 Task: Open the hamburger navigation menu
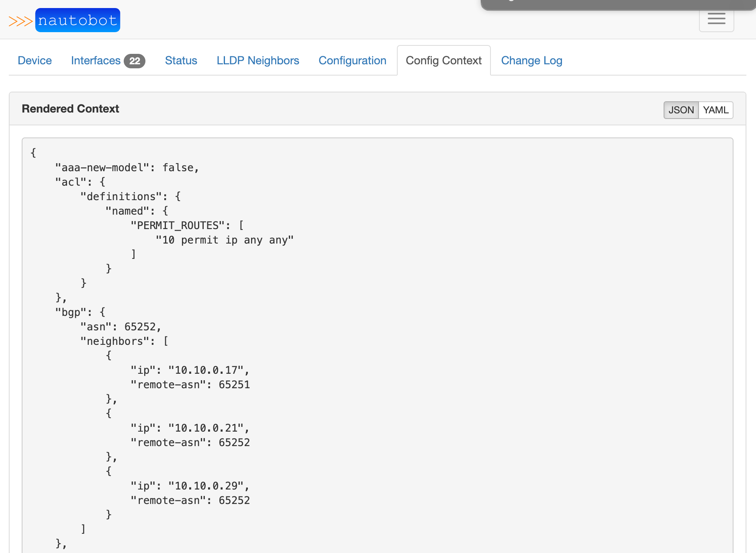point(716,18)
